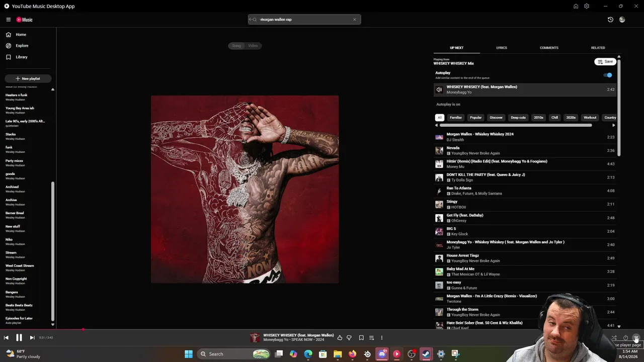Filter queue by 2010s

point(538,118)
